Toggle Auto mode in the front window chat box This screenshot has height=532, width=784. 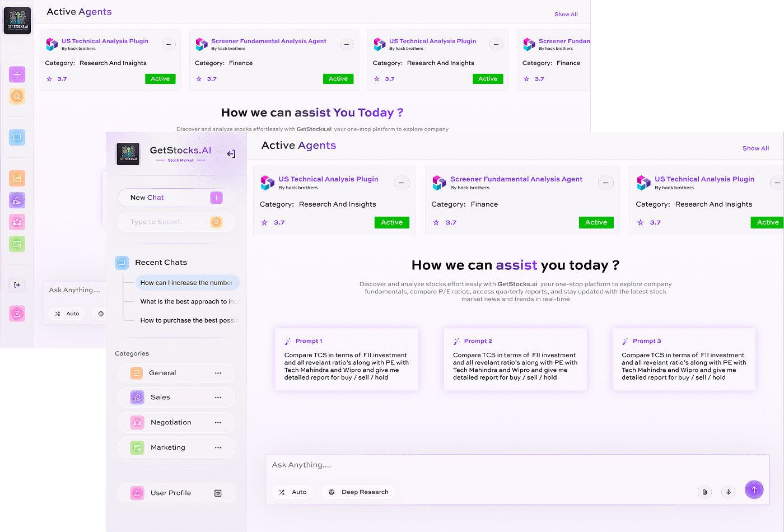click(293, 492)
